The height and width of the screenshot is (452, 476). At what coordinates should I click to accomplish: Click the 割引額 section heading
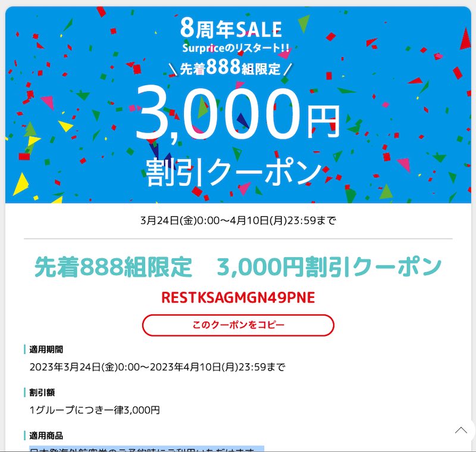coord(42,393)
